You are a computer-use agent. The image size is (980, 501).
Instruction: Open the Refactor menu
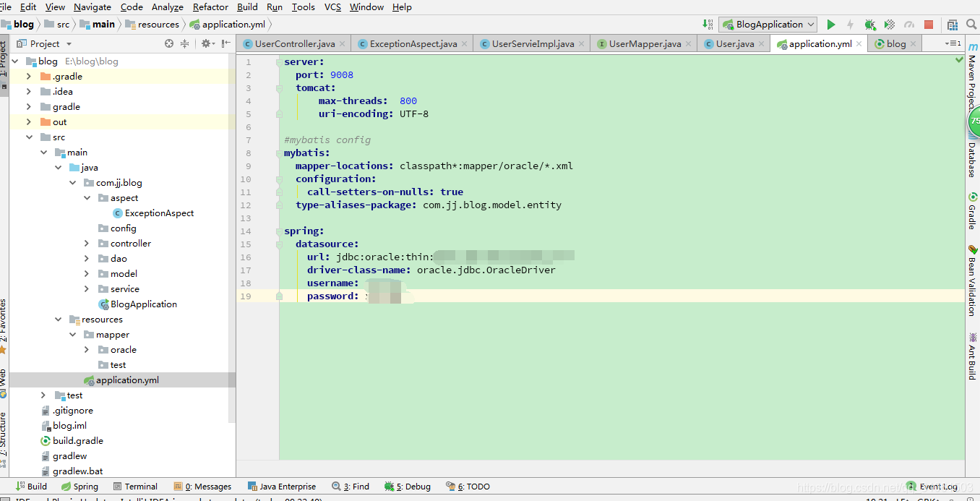pyautogui.click(x=210, y=7)
